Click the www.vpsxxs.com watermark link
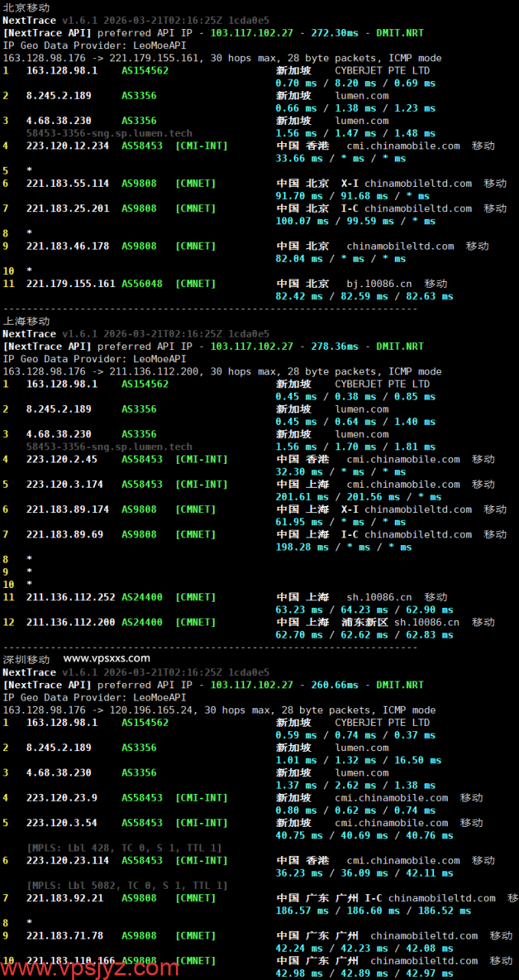 106,658
